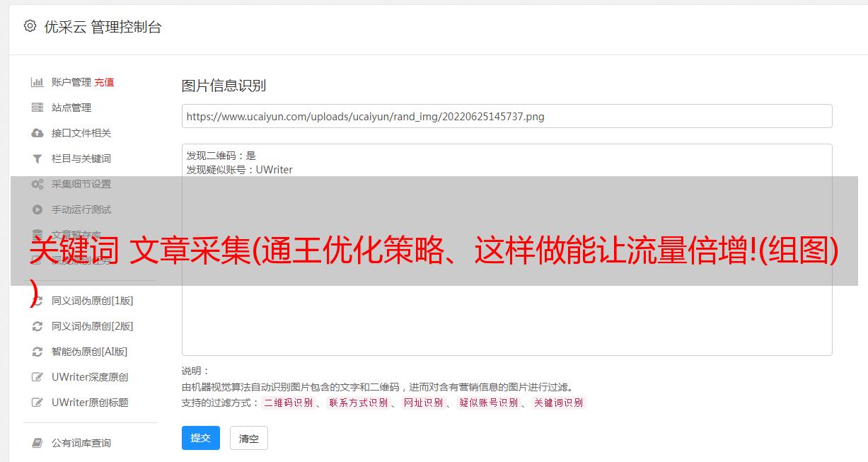The height and width of the screenshot is (462, 868).
Task: Click the refresh icon beside 同义词伪原创[1版]
Action: tap(37, 301)
